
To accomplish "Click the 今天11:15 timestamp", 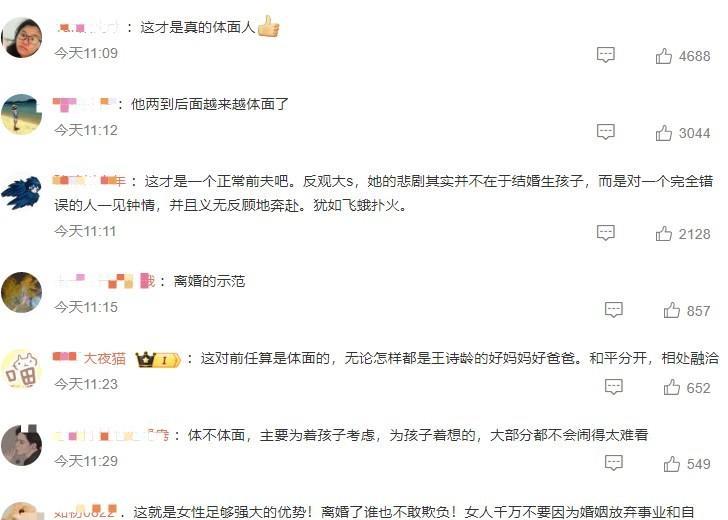I will pyautogui.click(x=86, y=307).
